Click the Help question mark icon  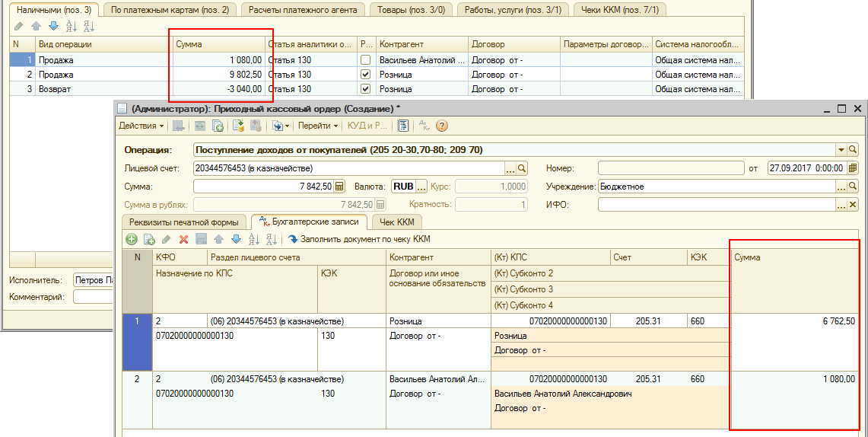[441, 126]
